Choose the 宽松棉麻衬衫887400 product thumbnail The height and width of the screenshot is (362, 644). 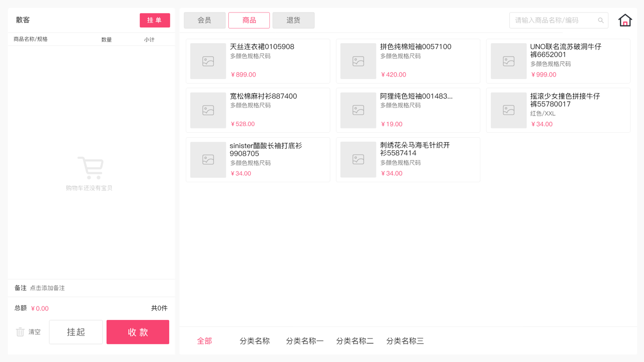208,110
